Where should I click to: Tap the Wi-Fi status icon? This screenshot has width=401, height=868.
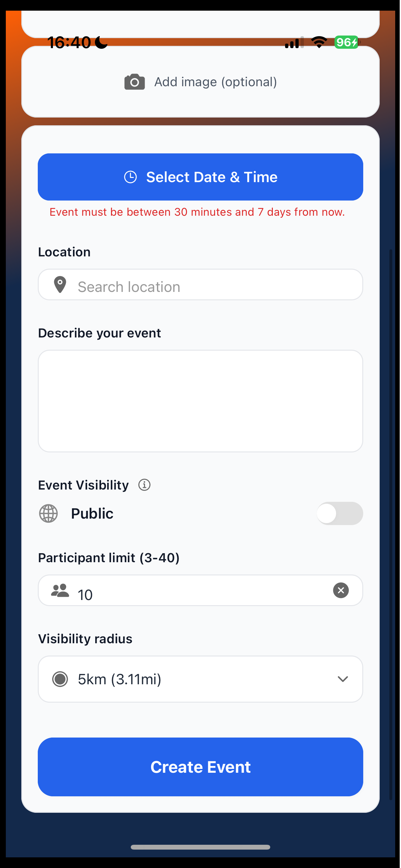pyautogui.click(x=319, y=42)
